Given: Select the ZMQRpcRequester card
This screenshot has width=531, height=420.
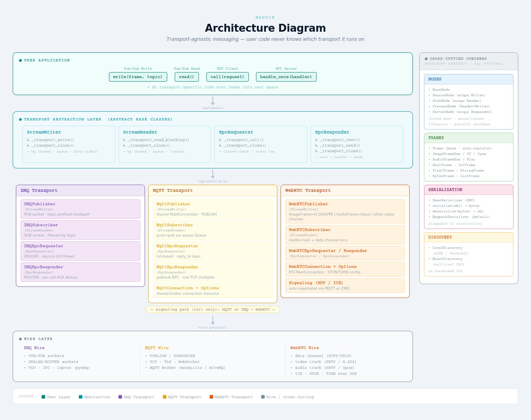Looking at the screenshot, I should tap(80, 251).
